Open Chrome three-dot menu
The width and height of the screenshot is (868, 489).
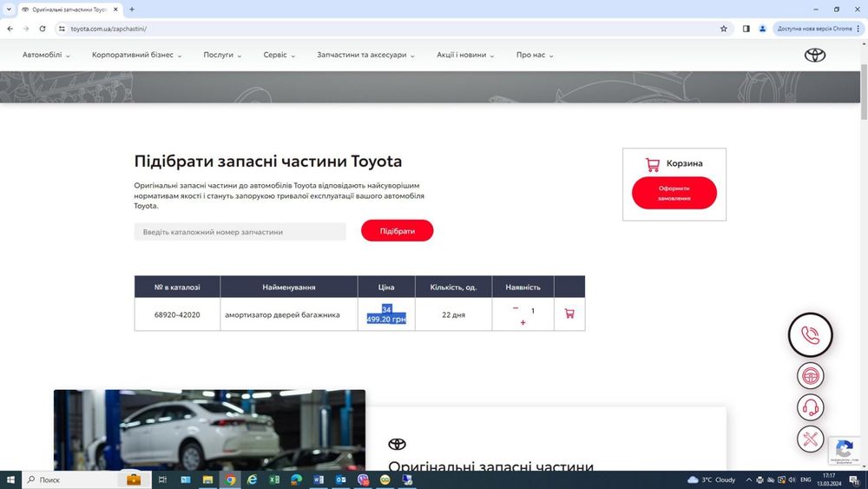858,29
